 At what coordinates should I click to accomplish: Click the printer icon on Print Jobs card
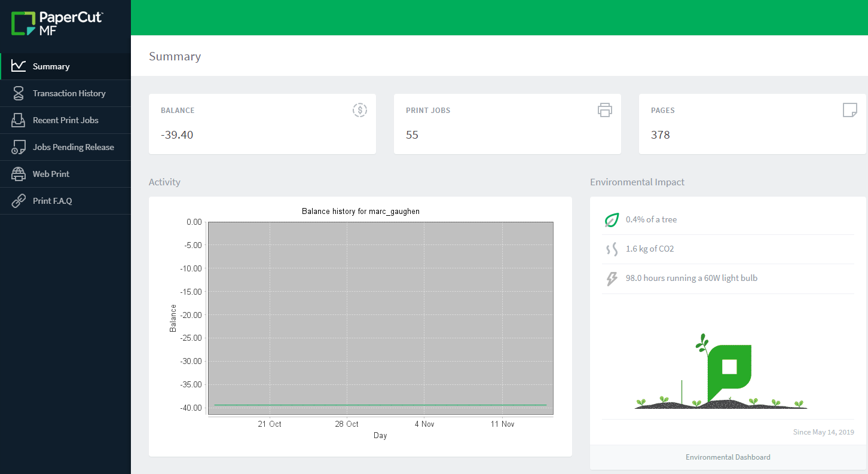click(604, 110)
